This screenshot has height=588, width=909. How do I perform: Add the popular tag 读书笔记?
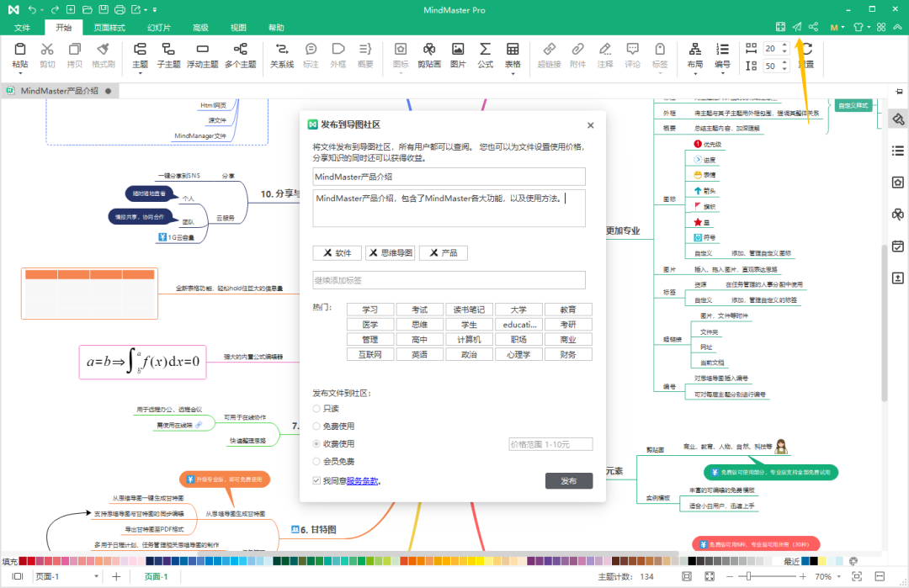pos(469,310)
